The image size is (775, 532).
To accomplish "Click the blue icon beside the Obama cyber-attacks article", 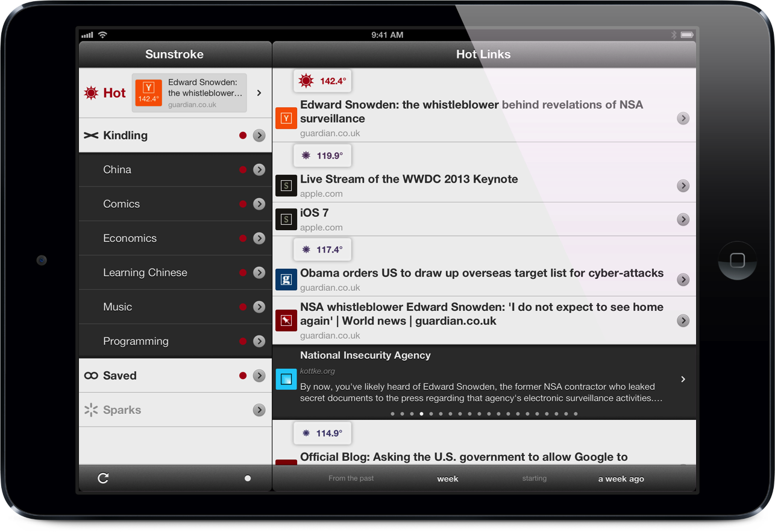I will (x=286, y=280).
